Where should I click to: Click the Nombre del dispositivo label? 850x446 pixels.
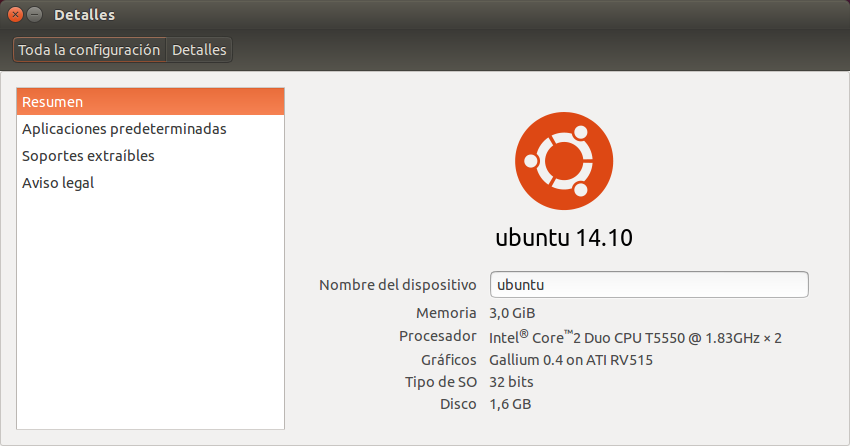tap(397, 285)
